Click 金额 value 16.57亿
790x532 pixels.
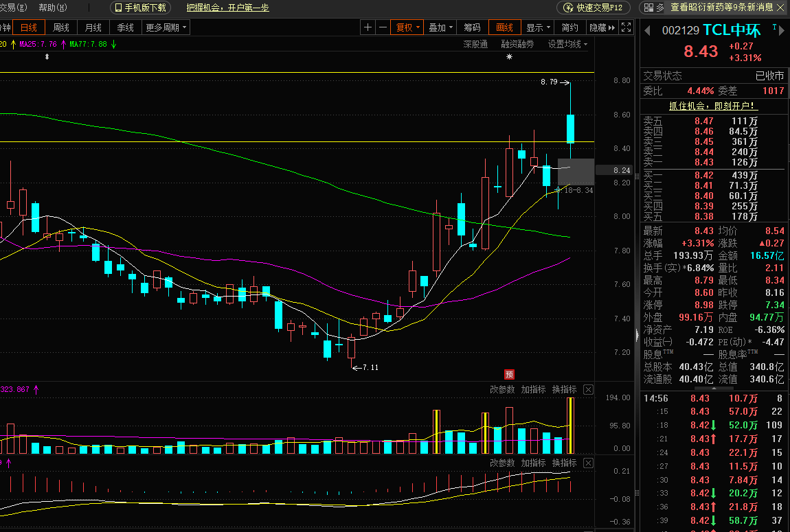(767, 255)
